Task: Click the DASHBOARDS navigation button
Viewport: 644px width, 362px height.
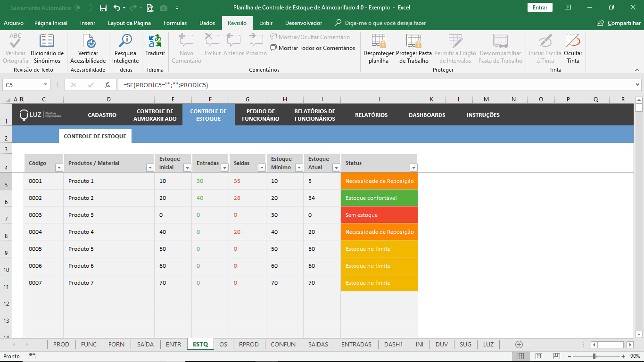Action: 427,115
